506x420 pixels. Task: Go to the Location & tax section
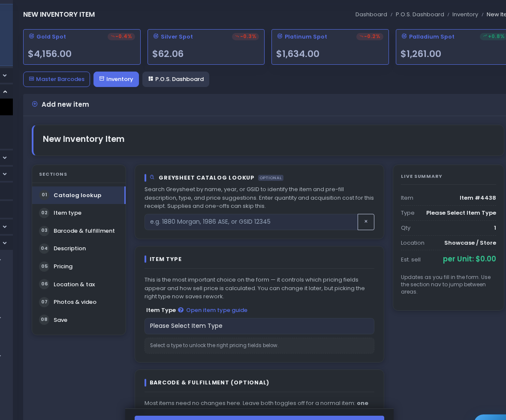coord(79,284)
